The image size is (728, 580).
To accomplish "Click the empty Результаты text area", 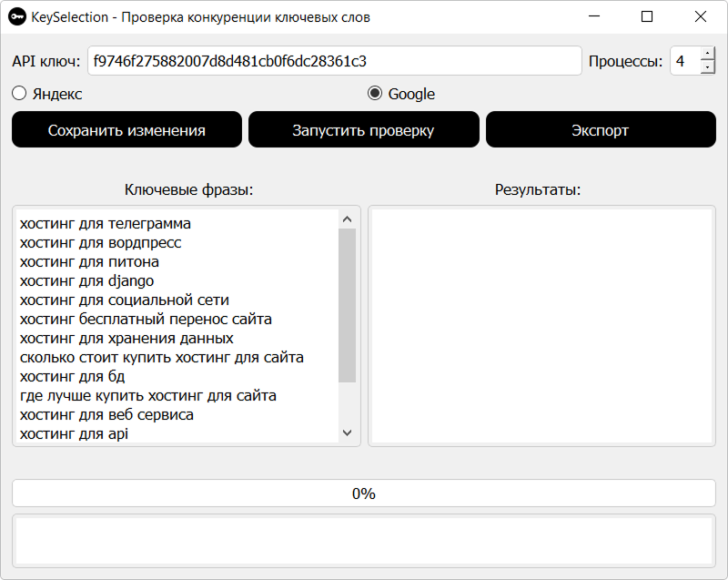I will (x=541, y=326).
